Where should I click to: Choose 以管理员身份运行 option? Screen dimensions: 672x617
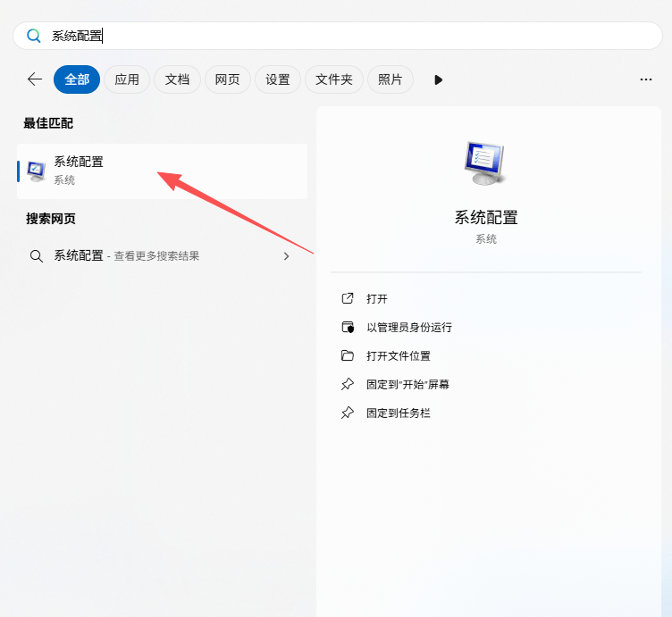(x=409, y=328)
